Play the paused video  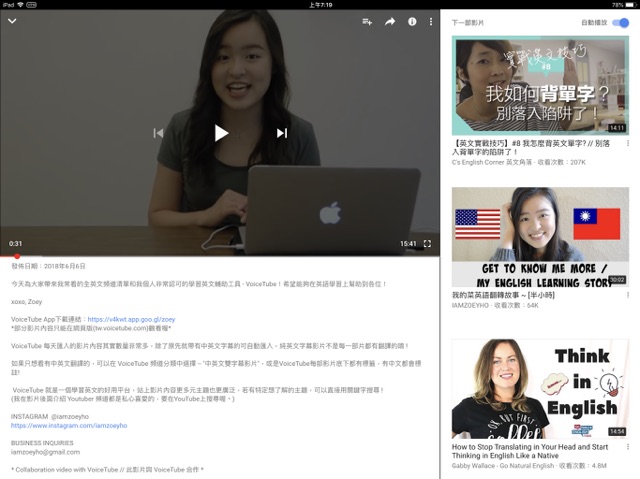coord(221,133)
